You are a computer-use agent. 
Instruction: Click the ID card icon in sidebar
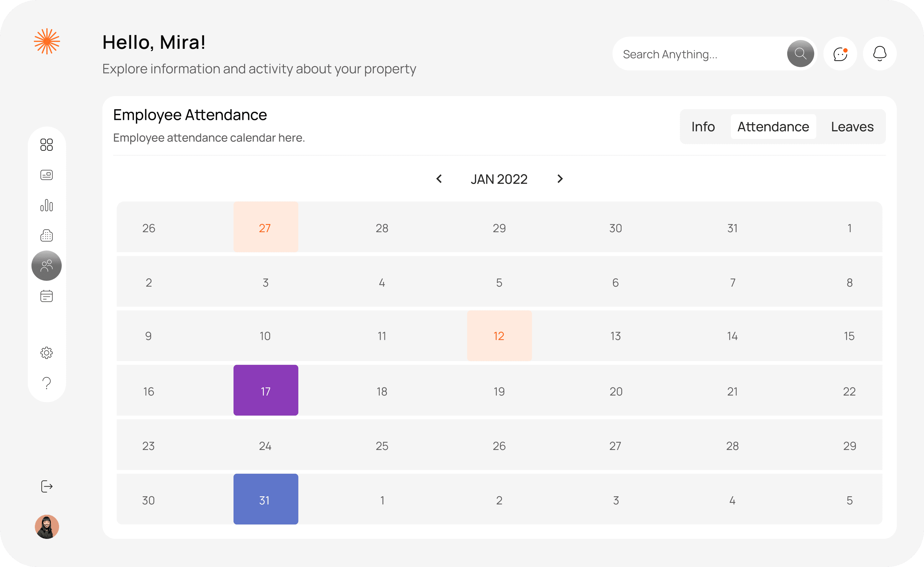(x=47, y=175)
